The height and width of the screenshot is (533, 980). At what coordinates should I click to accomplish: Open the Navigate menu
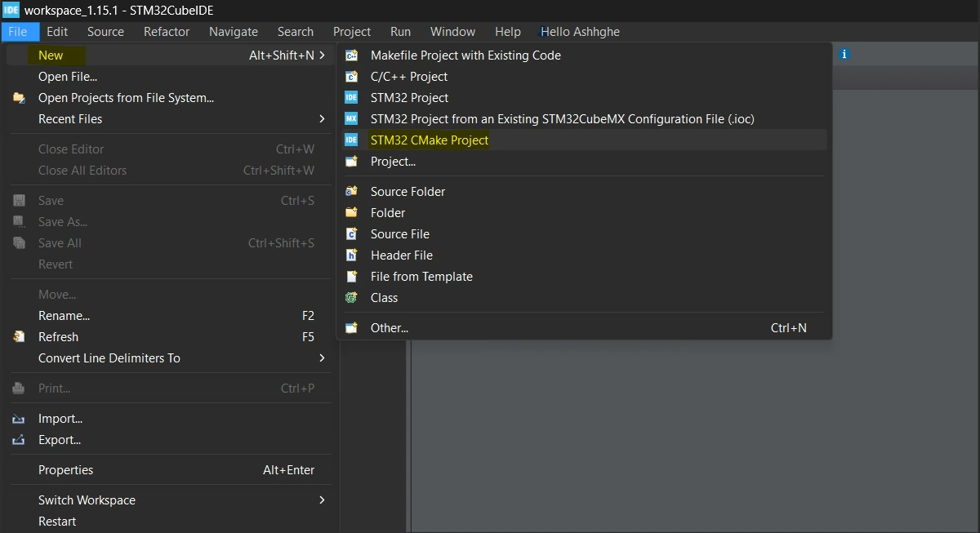(x=234, y=32)
